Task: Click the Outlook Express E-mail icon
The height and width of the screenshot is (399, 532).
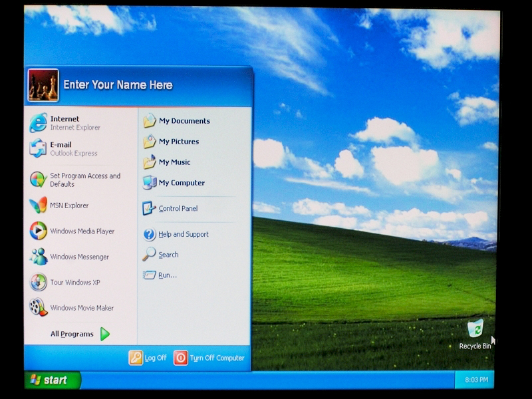Action: pyautogui.click(x=38, y=148)
